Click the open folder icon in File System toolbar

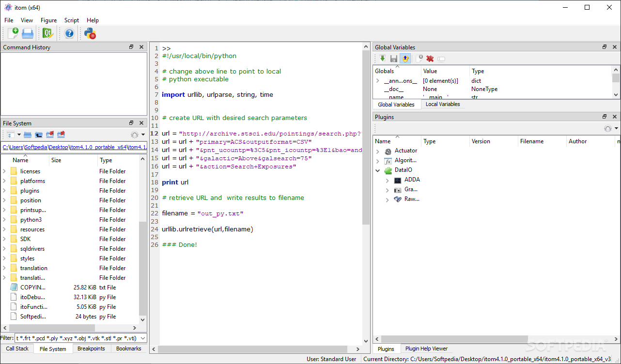tap(28, 135)
